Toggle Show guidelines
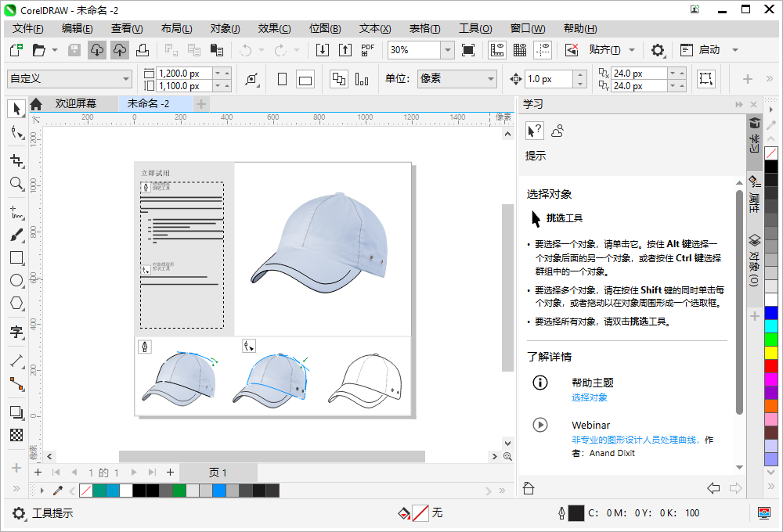Screen dimensions: 783x532 click(543, 50)
